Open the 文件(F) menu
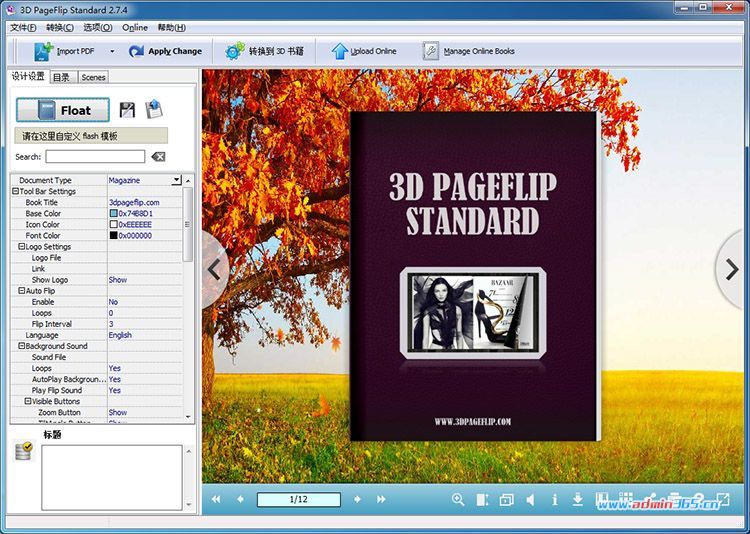This screenshot has width=750, height=534. [23, 28]
